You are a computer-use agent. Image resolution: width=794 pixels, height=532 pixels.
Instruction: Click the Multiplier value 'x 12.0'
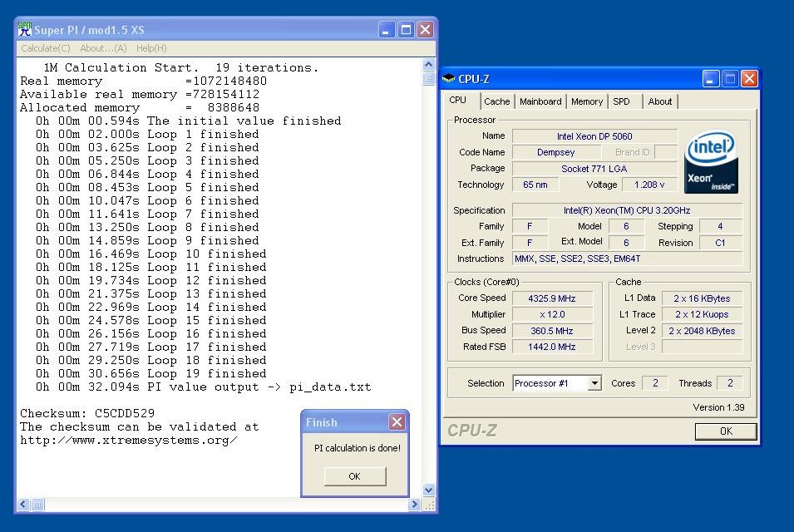coord(552,314)
